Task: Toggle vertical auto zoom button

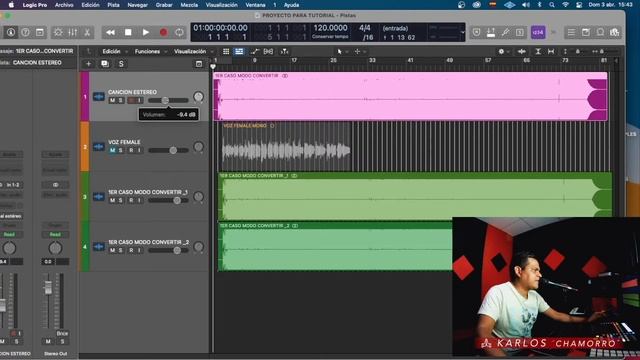Action: pos(538,51)
